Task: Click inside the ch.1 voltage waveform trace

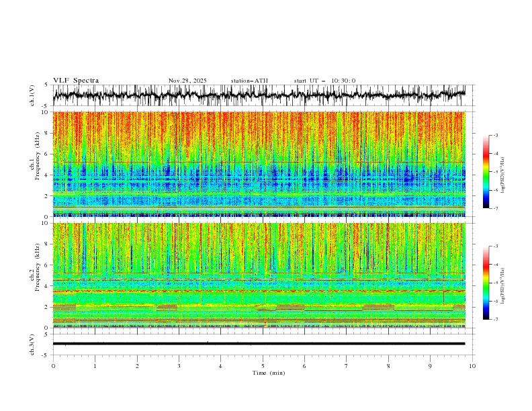Action: coord(259,95)
